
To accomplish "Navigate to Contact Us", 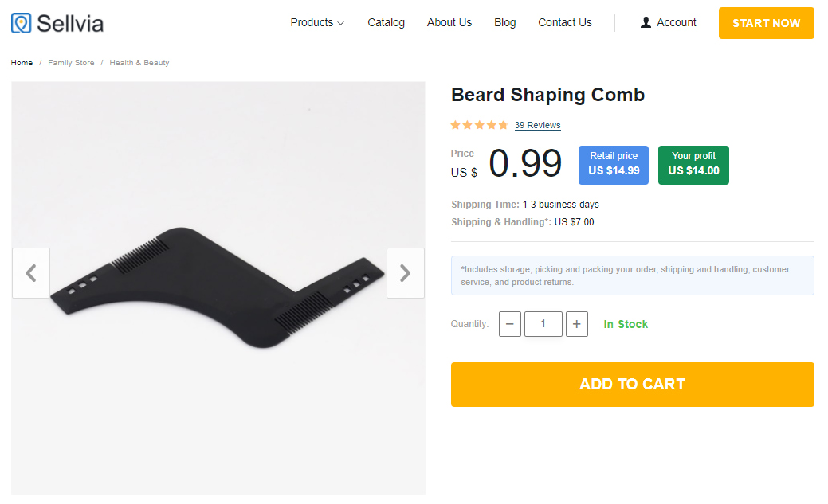I will [565, 22].
